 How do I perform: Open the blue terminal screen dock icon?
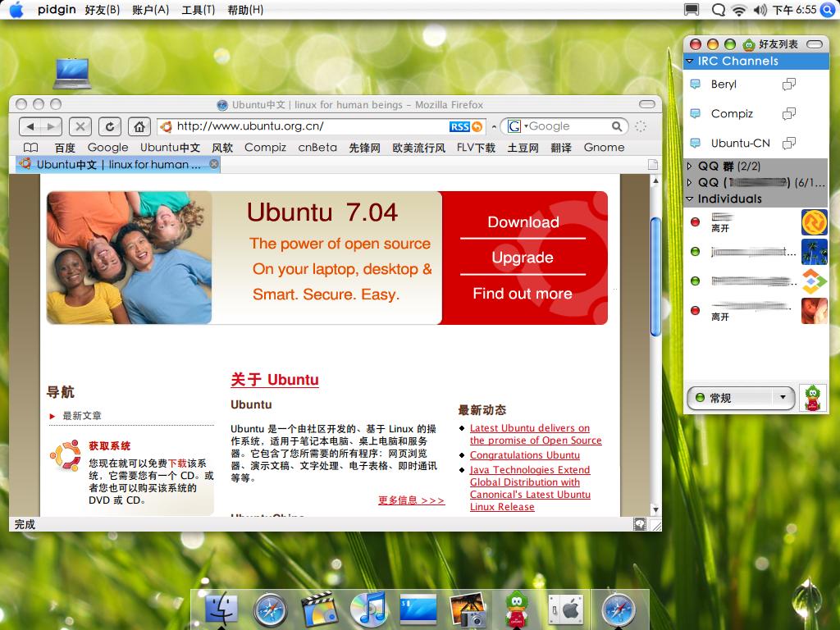pos(418,610)
